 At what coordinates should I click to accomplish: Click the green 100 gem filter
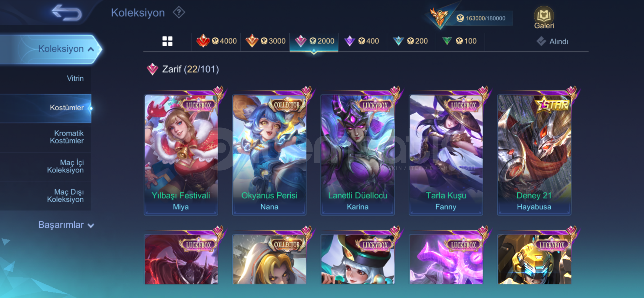click(460, 41)
